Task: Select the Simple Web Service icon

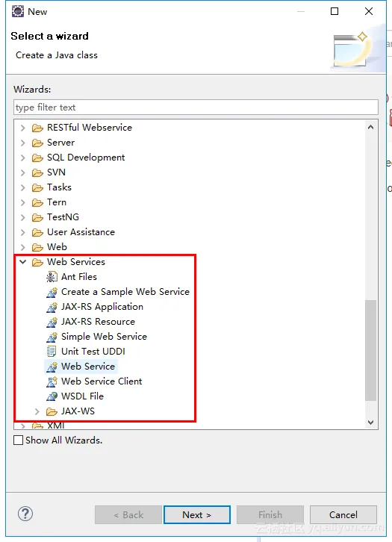Action: point(52,337)
